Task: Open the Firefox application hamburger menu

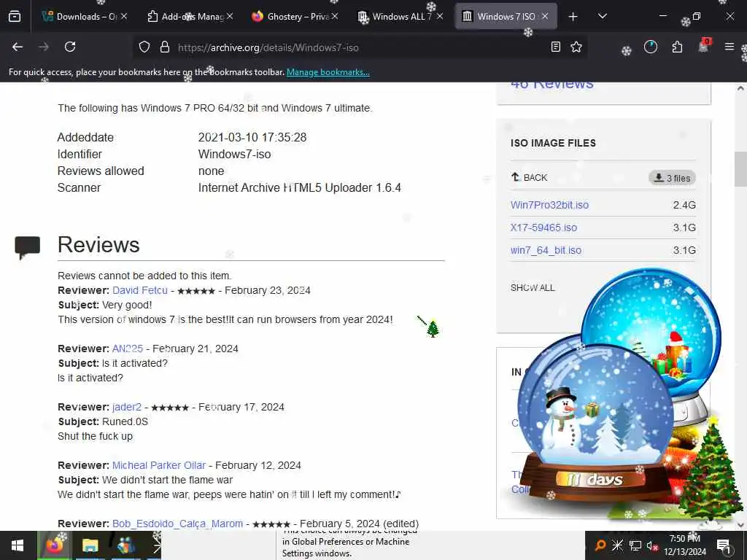Action: (729, 47)
